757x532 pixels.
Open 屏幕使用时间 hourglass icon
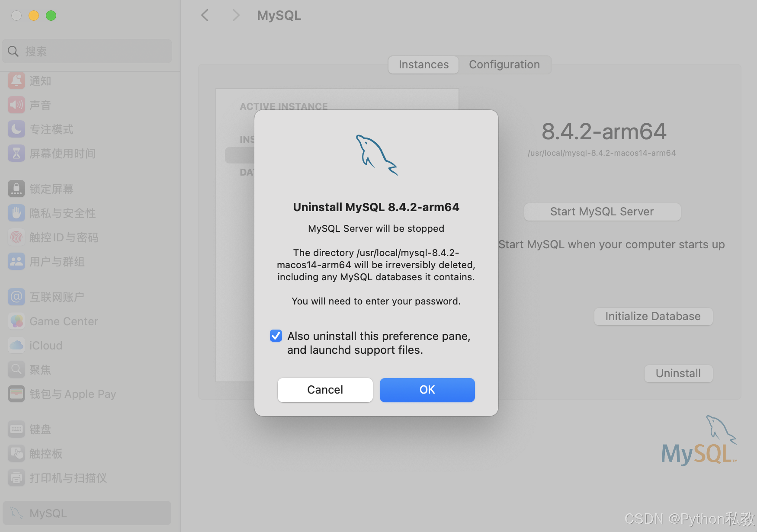click(x=16, y=154)
